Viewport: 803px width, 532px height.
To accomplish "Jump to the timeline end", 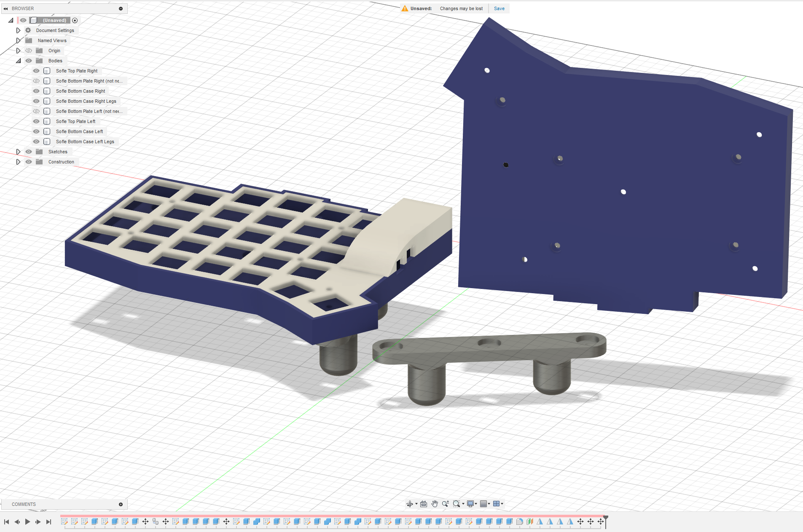I will pyautogui.click(x=48, y=522).
